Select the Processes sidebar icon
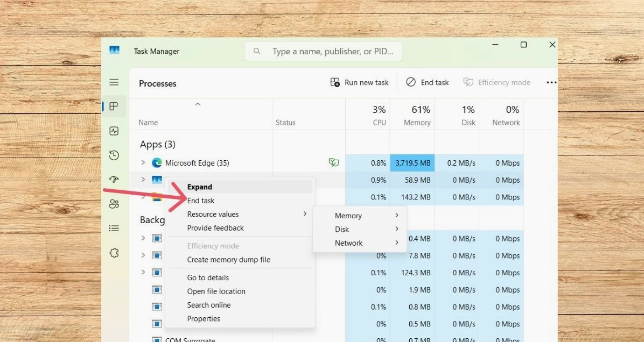The height and width of the screenshot is (342, 644). pyautogui.click(x=114, y=106)
